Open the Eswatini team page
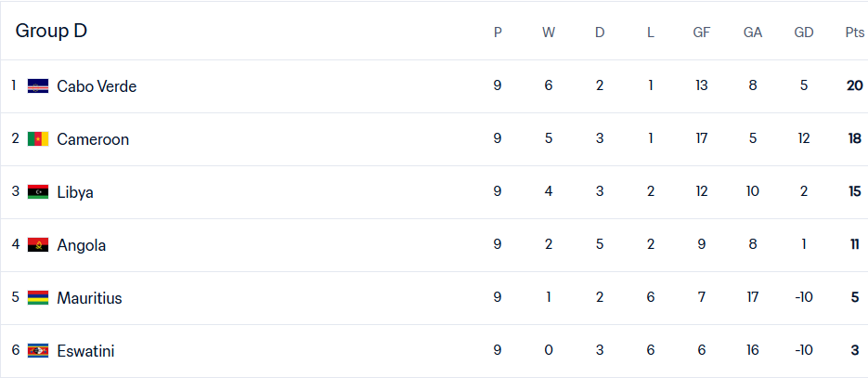The height and width of the screenshot is (378, 868). coord(85,351)
